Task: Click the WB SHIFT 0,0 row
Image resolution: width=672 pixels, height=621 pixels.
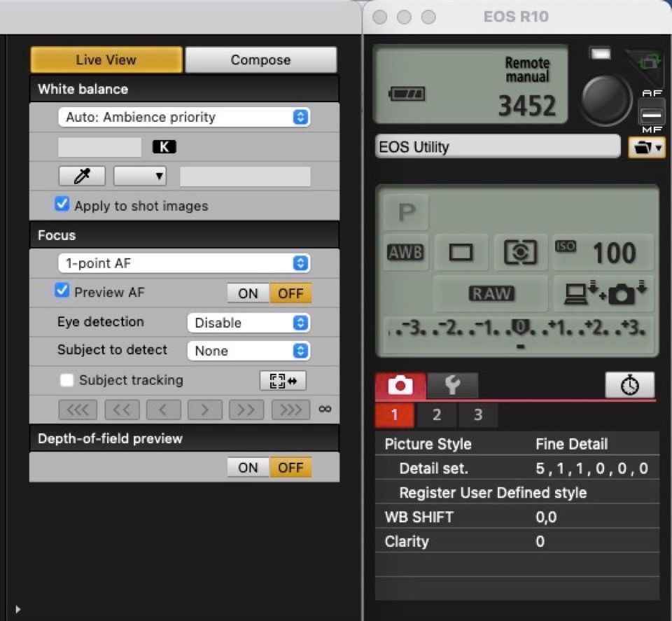Action: click(517, 517)
